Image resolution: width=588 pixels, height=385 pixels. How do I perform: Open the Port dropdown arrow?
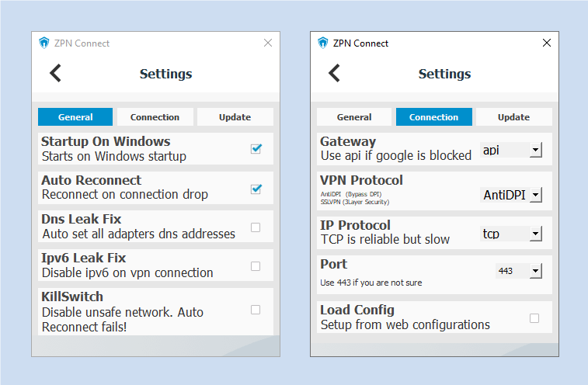pyautogui.click(x=536, y=271)
